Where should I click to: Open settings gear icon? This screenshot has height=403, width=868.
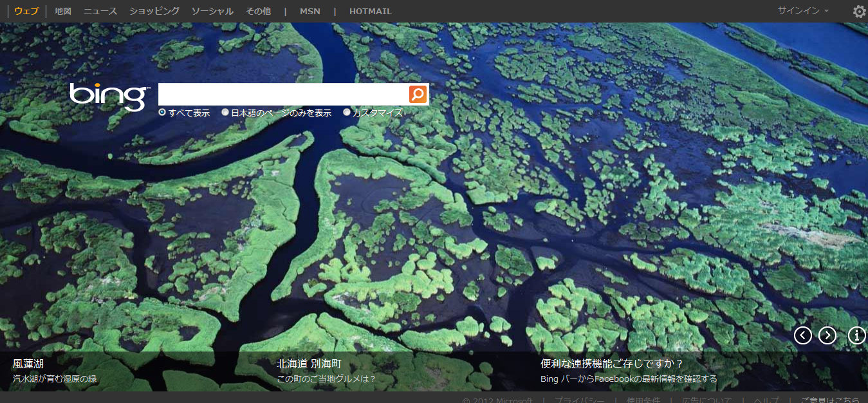point(859,12)
